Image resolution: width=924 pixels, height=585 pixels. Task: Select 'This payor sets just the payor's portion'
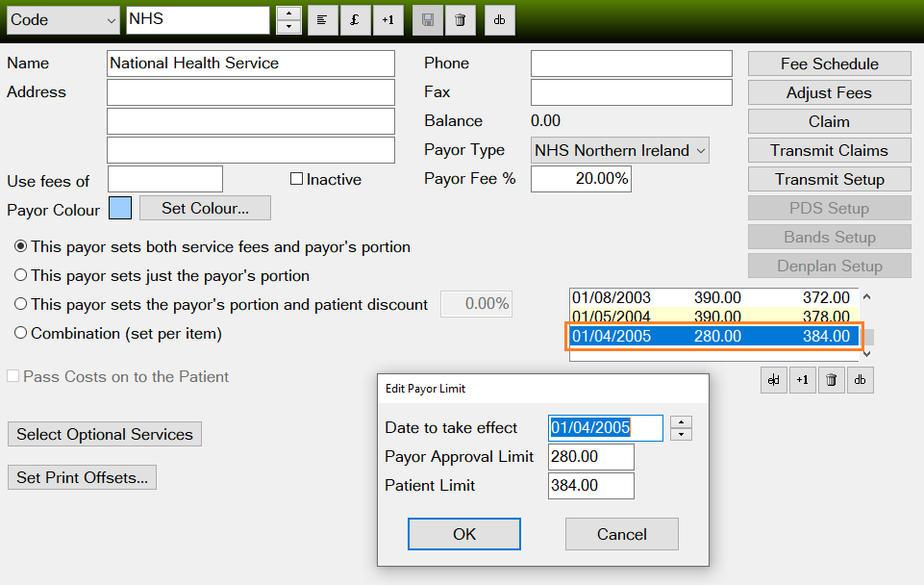pos(21,275)
